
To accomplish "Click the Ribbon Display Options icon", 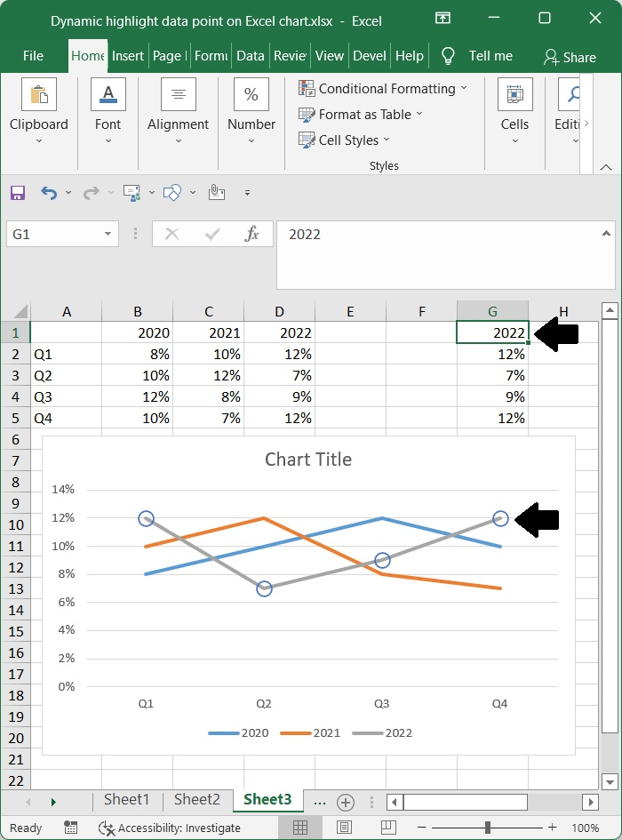I will 443,18.
